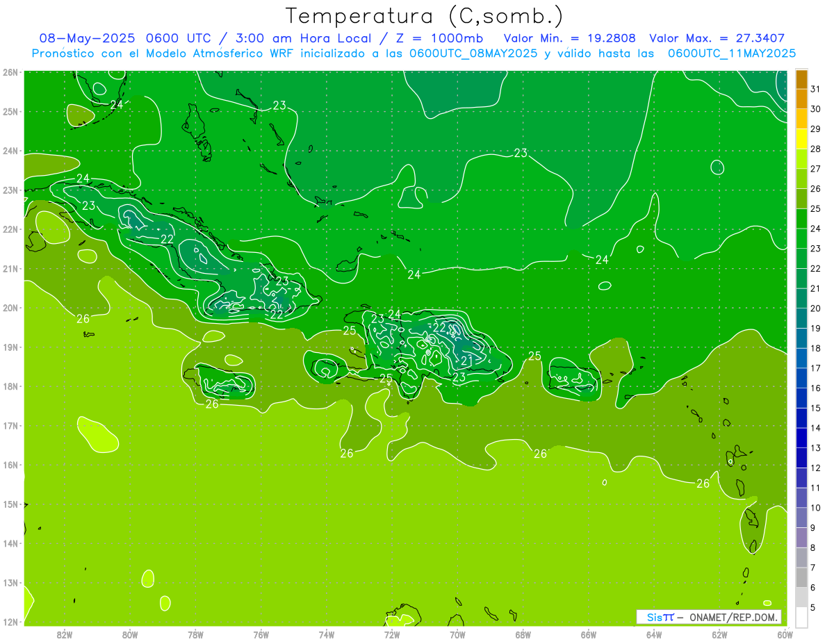The image size is (834, 644).
Task: Click colorbar legend label 29
Action: [x=815, y=129]
